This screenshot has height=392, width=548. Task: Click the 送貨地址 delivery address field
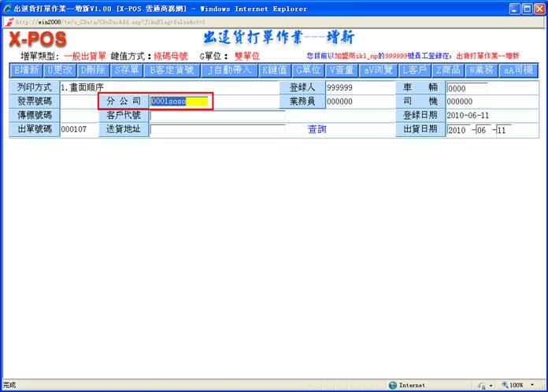point(217,129)
